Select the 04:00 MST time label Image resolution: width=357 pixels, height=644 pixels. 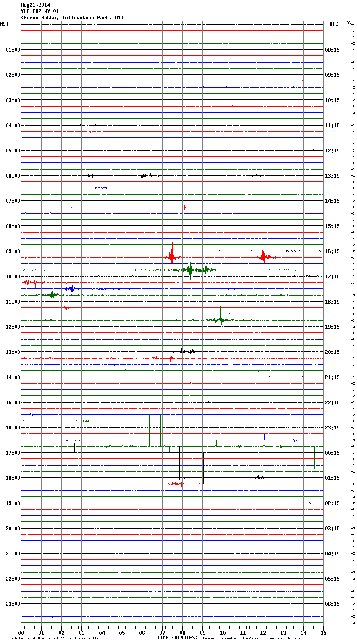coord(13,126)
